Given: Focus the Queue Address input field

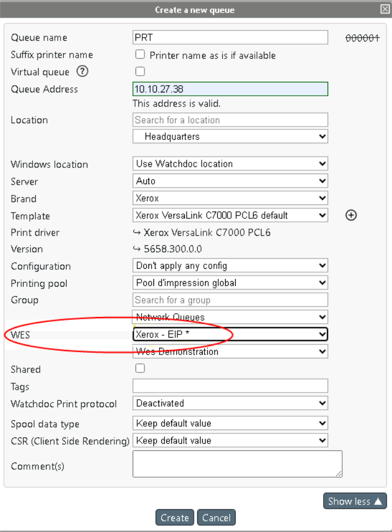Looking at the screenshot, I should pyautogui.click(x=230, y=89).
